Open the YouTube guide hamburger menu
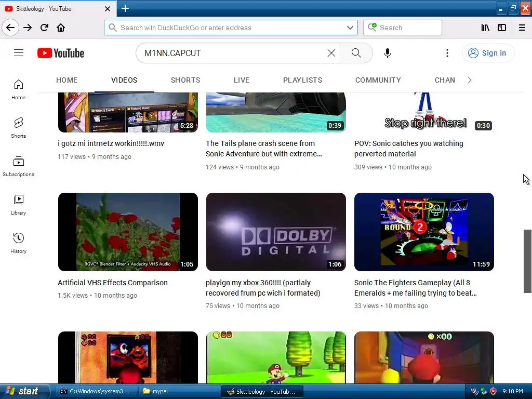 pyautogui.click(x=19, y=53)
